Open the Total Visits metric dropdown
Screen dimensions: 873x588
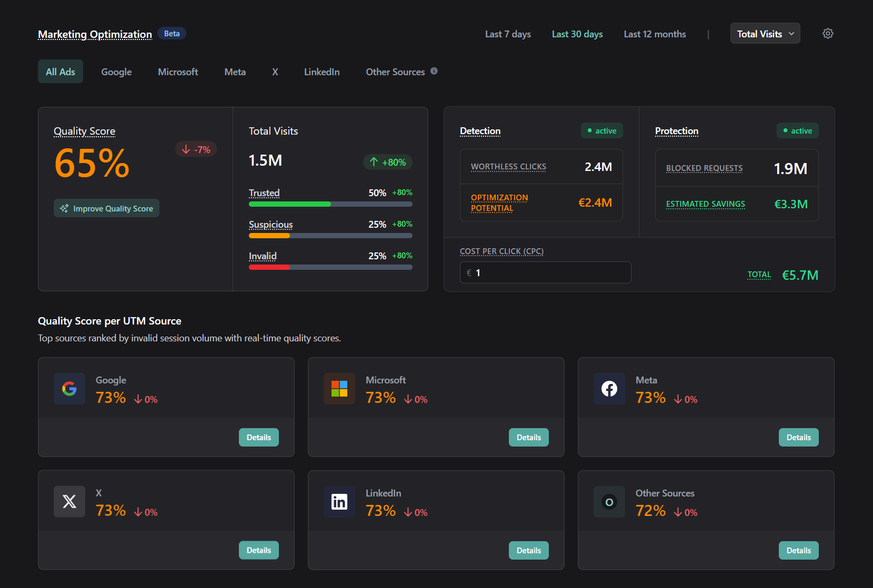[765, 33]
